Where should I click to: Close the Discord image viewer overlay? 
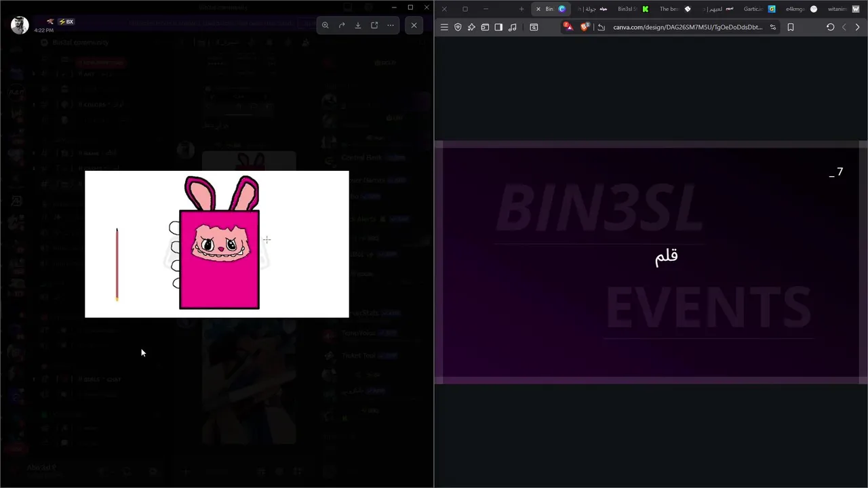pyautogui.click(x=414, y=25)
